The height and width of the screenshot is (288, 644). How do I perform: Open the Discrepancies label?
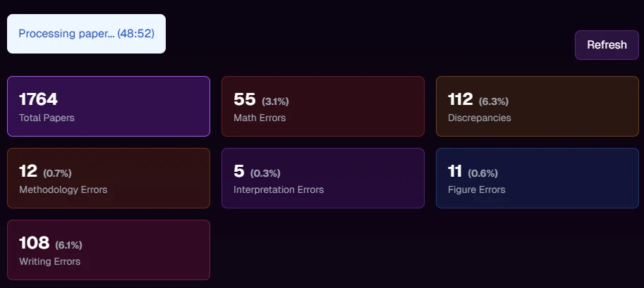coord(480,118)
